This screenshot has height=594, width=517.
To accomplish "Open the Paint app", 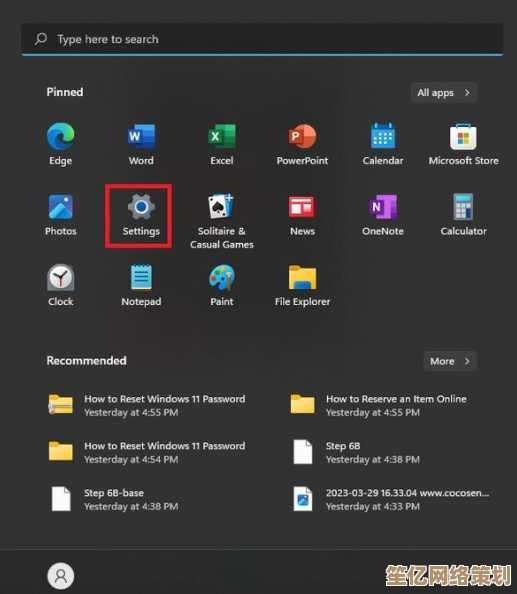I will [x=222, y=285].
